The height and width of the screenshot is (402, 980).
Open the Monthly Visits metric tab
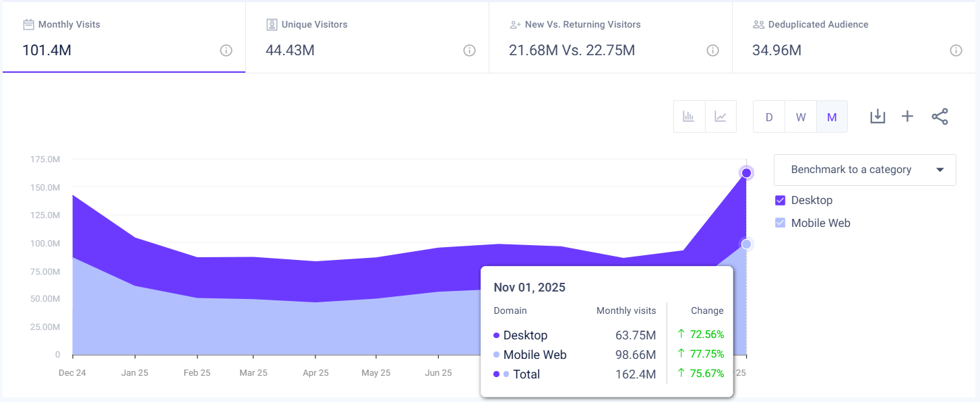click(x=121, y=37)
